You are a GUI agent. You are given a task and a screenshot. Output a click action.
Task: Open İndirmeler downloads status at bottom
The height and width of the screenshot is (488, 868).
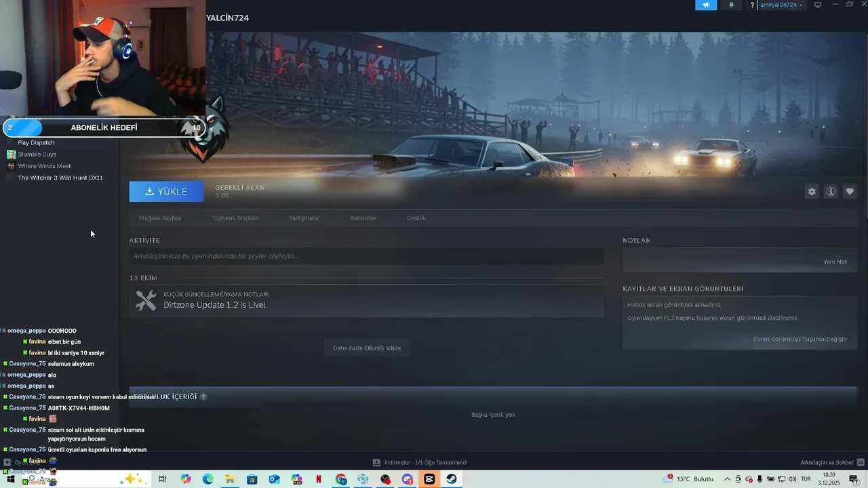[420, 462]
